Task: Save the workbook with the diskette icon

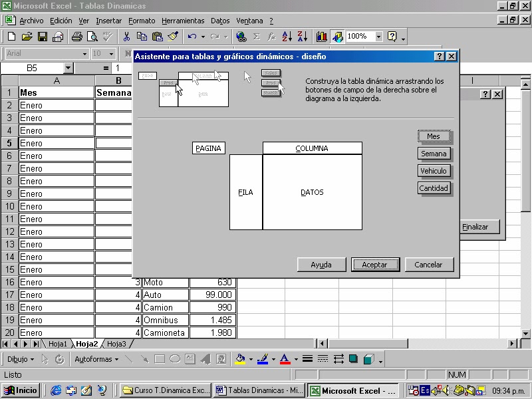Action: point(43,37)
